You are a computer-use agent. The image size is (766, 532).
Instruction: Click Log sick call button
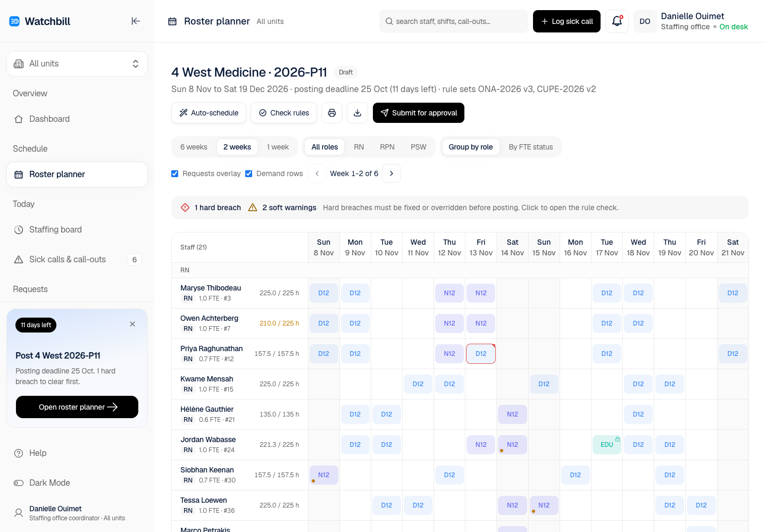567,21
